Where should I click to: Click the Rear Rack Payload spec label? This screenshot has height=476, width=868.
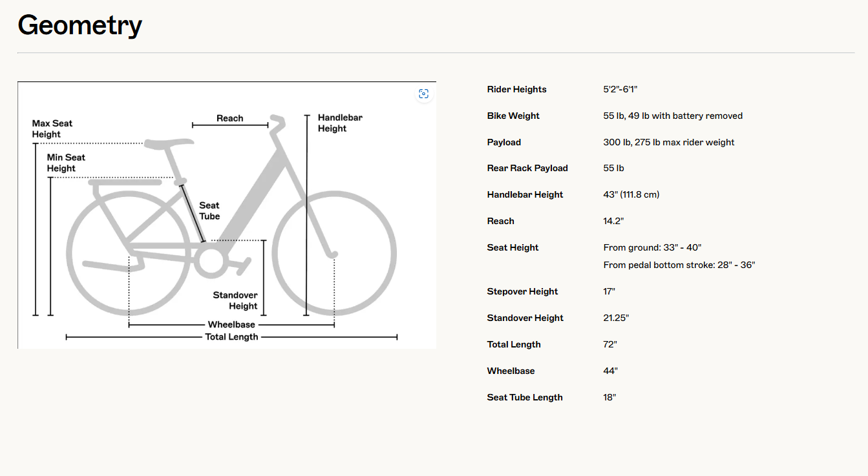coord(527,168)
